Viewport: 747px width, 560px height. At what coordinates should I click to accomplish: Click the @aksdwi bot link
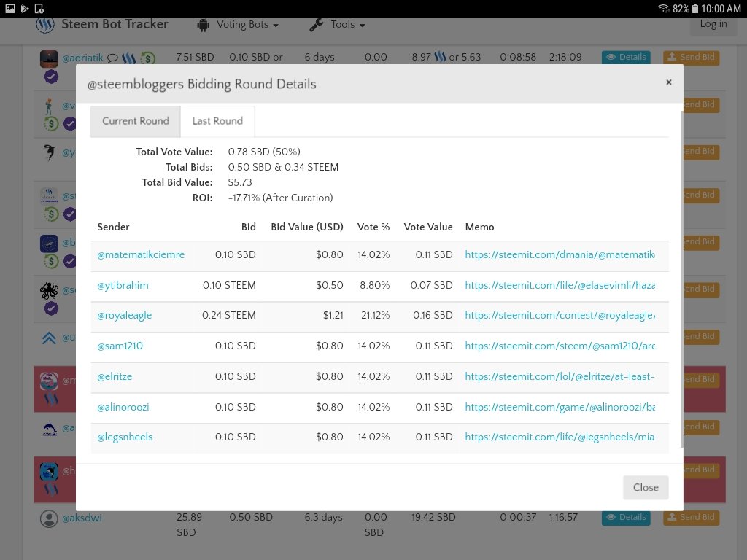coord(82,518)
